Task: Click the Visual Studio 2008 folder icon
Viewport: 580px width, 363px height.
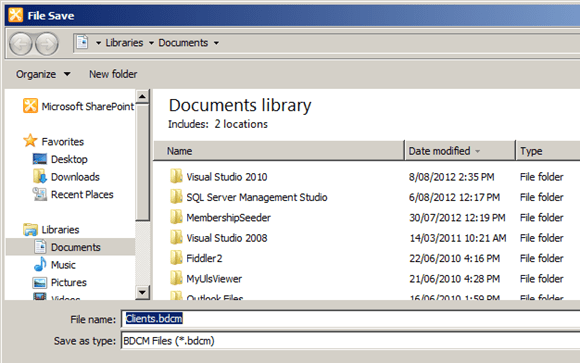Action: click(x=176, y=237)
